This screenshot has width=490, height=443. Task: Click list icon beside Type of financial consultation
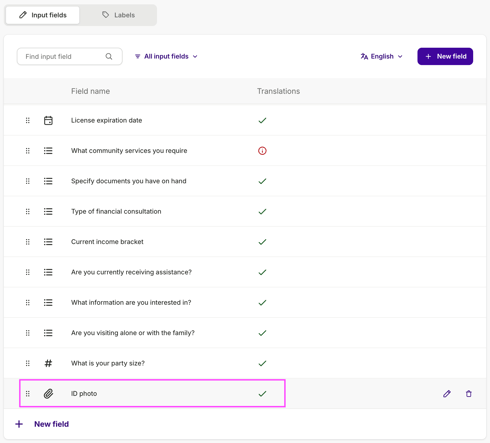pyautogui.click(x=48, y=211)
